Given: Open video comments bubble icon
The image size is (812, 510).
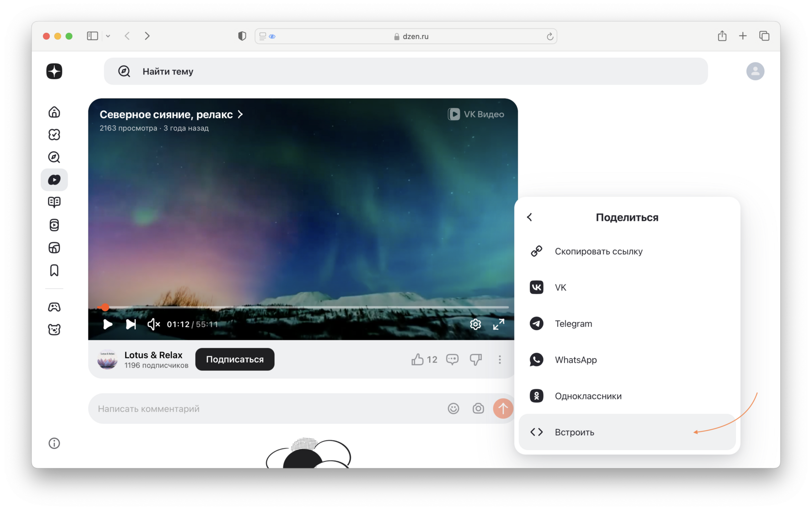Looking at the screenshot, I should click(x=452, y=359).
